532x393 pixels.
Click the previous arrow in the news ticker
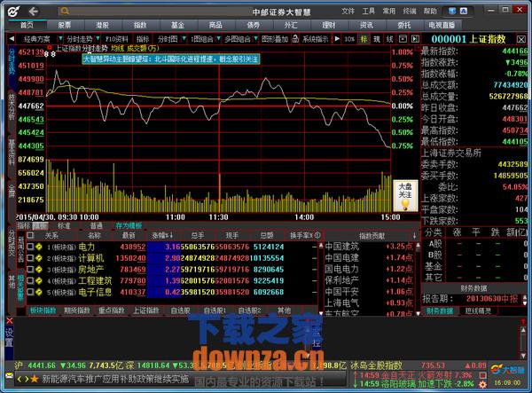click(x=20, y=379)
